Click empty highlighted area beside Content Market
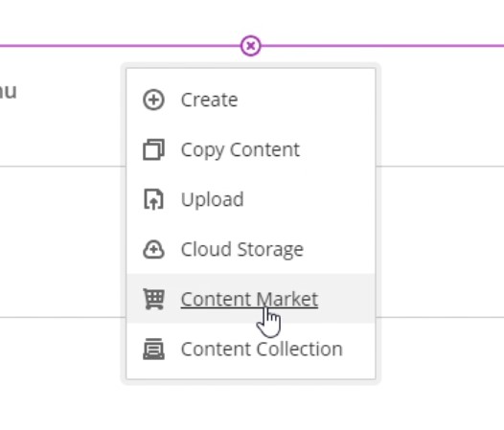 click(347, 299)
